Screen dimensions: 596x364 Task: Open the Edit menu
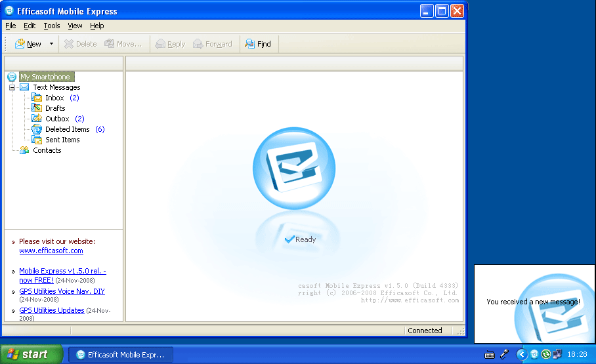[x=30, y=26]
